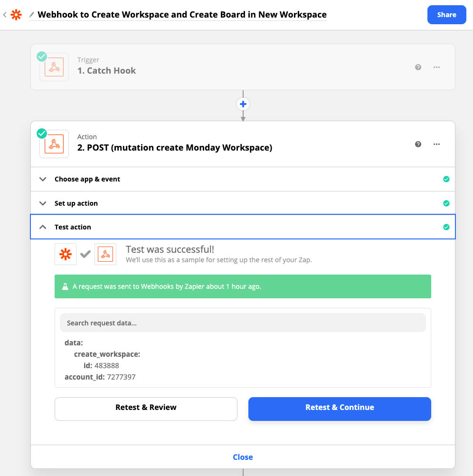The height and width of the screenshot is (476, 473).
Task: Open help for Catch Hook trigger
Action: [418, 67]
